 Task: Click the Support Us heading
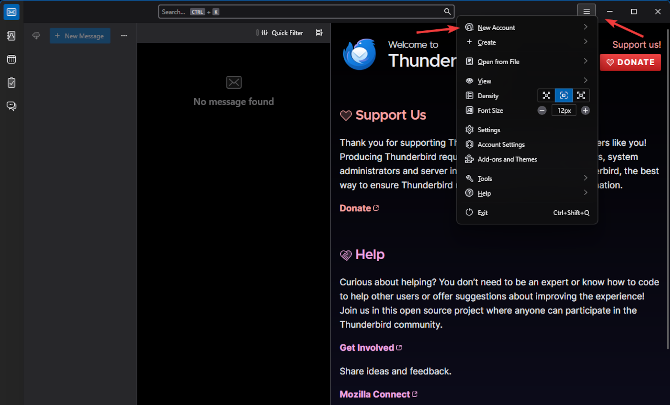point(391,115)
